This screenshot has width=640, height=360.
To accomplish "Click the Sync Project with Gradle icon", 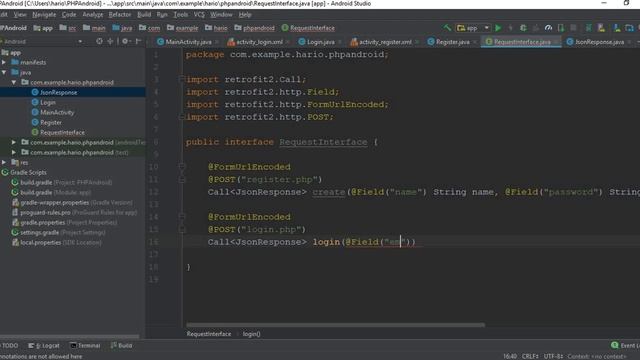I will (x=588, y=28).
